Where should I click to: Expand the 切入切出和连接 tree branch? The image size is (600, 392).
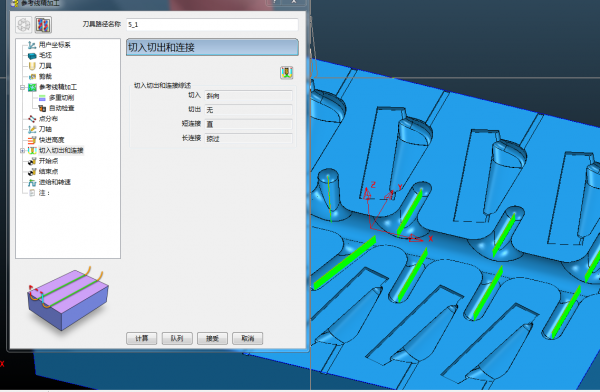(x=22, y=151)
